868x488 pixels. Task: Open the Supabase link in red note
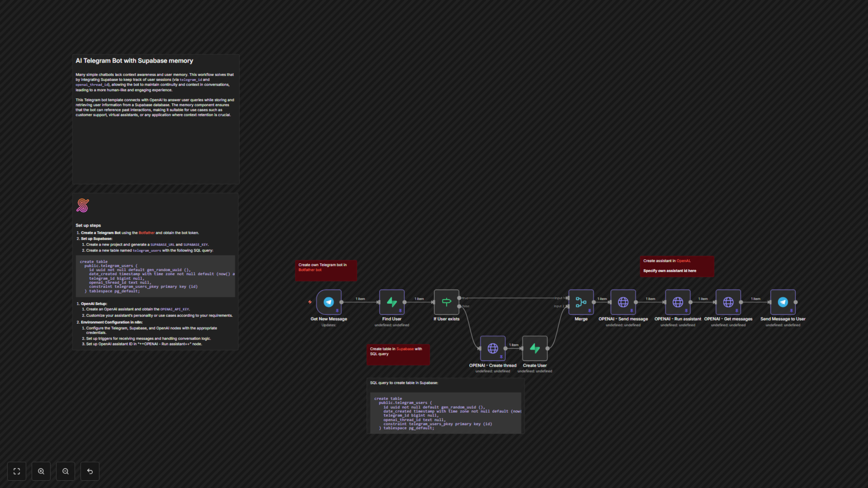[405, 349]
